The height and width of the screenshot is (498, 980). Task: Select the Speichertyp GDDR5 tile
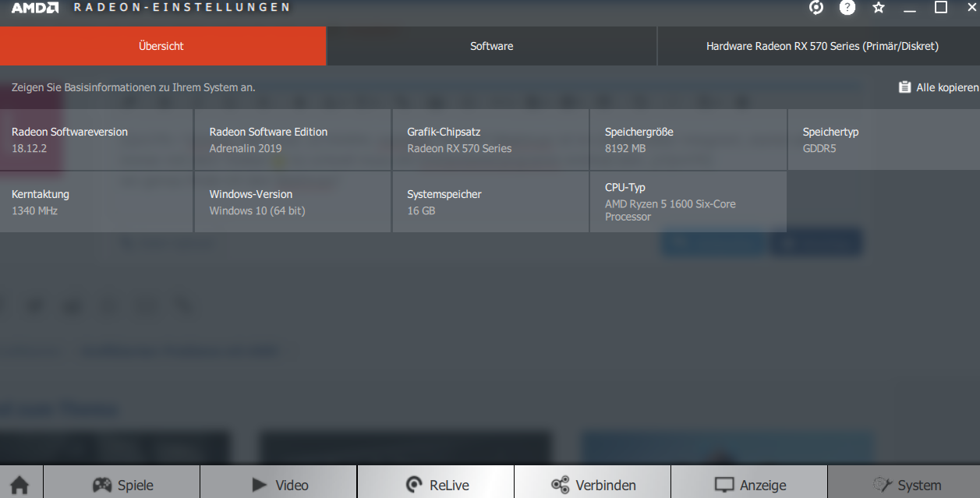[x=884, y=140]
